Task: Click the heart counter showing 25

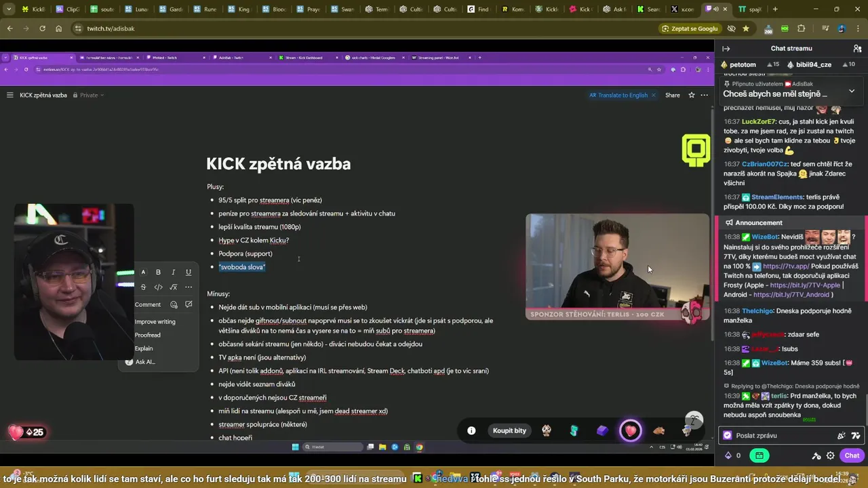Action: coord(27,432)
